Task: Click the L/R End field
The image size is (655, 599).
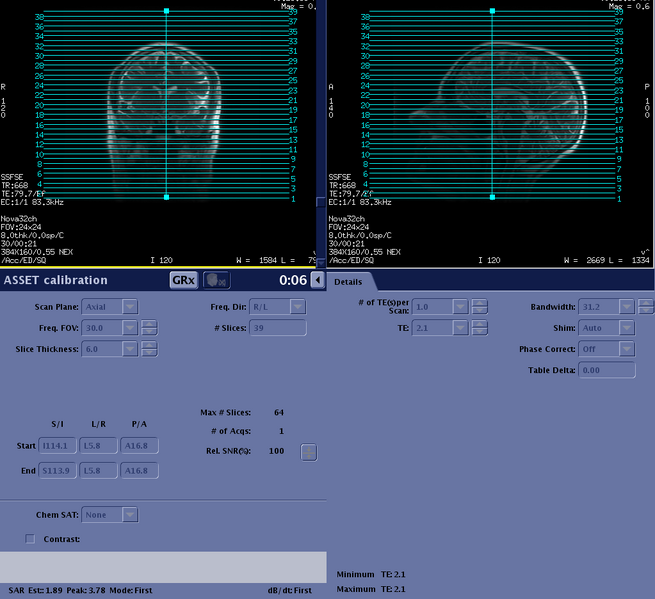Action: click(98, 471)
